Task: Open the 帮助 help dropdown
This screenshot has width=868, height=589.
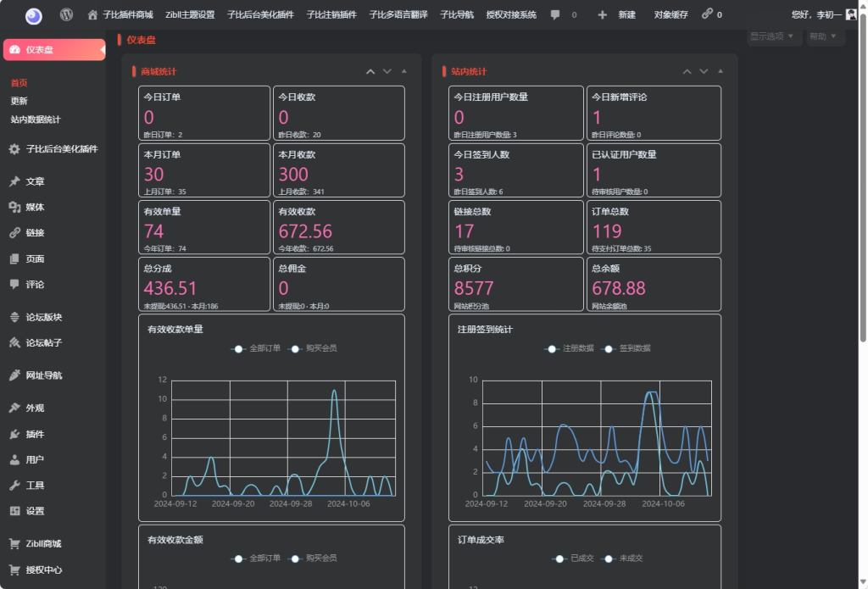Action: [x=826, y=36]
